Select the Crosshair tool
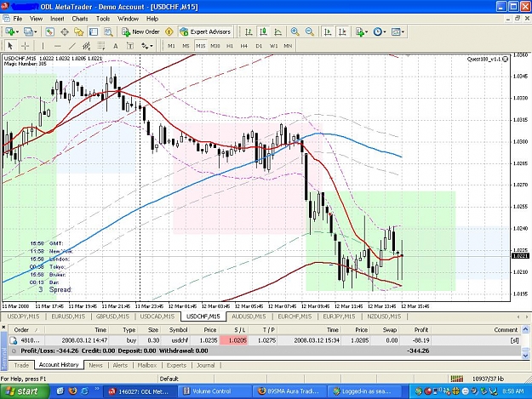The width and height of the screenshot is (532, 399). pos(25,46)
